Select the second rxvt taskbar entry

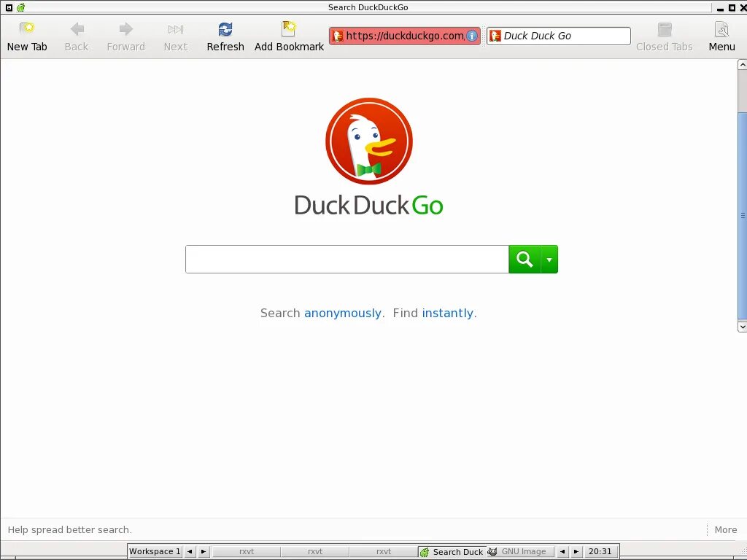point(315,551)
